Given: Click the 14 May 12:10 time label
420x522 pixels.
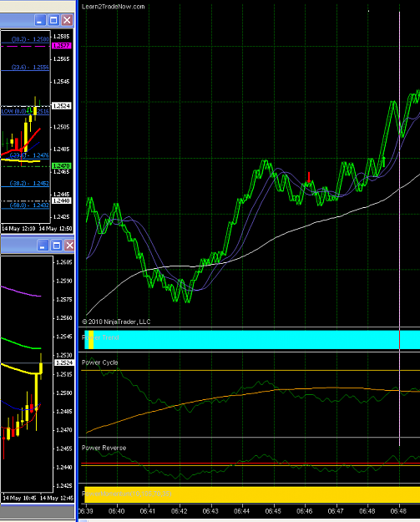Looking at the screenshot, I should [x=18, y=229].
